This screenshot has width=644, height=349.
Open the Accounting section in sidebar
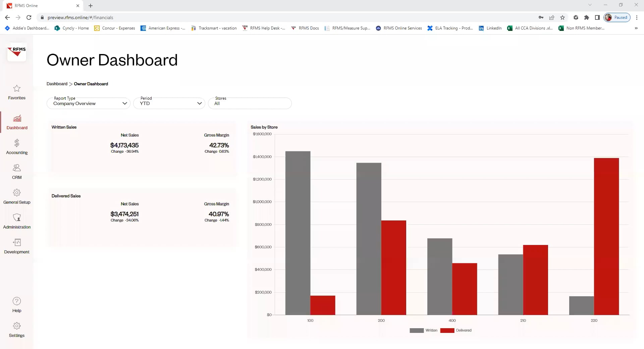coord(17,147)
